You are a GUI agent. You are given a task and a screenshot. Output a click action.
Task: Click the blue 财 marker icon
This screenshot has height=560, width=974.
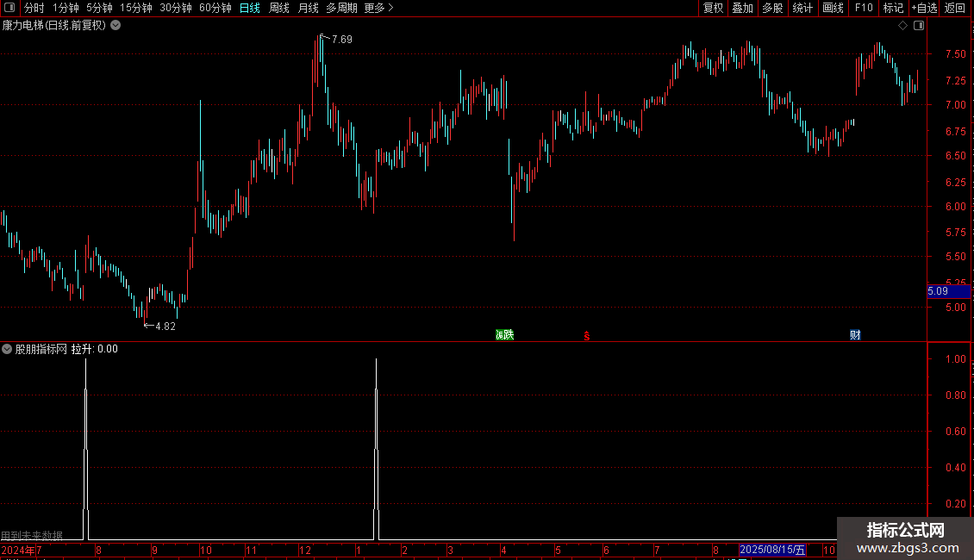855,334
